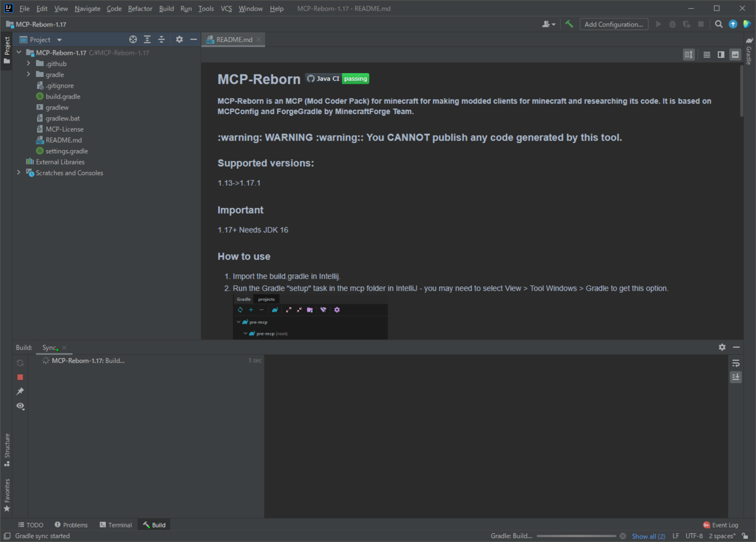This screenshot has width=756, height=542.
Task: Click the colorful Code With Me icon
Action: [x=747, y=24]
